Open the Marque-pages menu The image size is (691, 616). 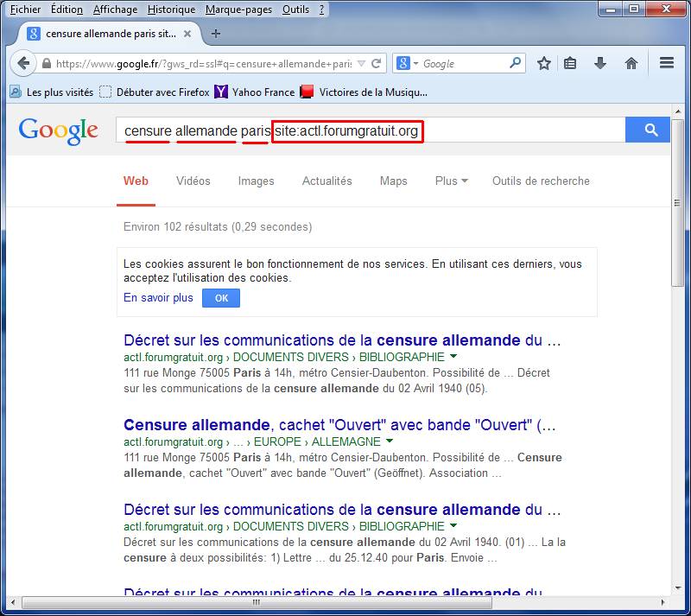[x=238, y=10]
